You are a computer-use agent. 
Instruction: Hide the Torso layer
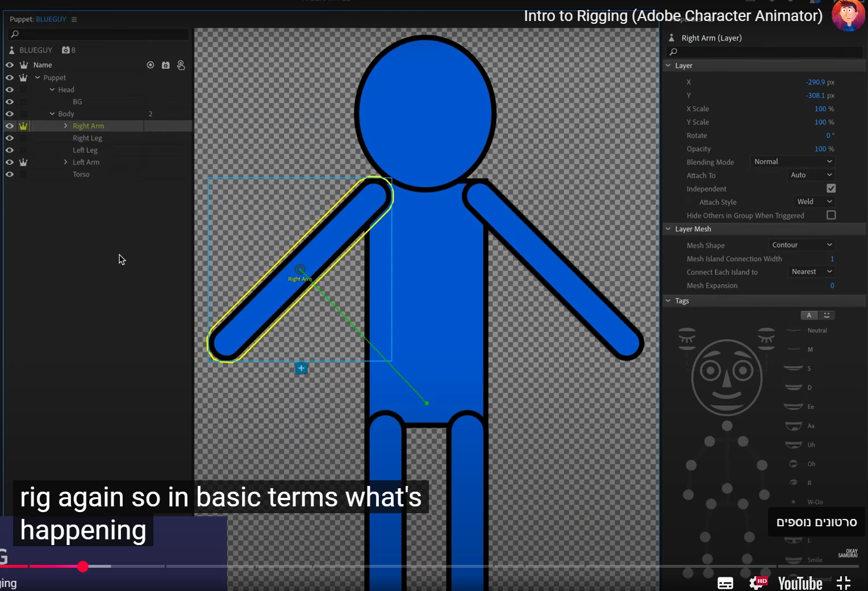click(10, 174)
